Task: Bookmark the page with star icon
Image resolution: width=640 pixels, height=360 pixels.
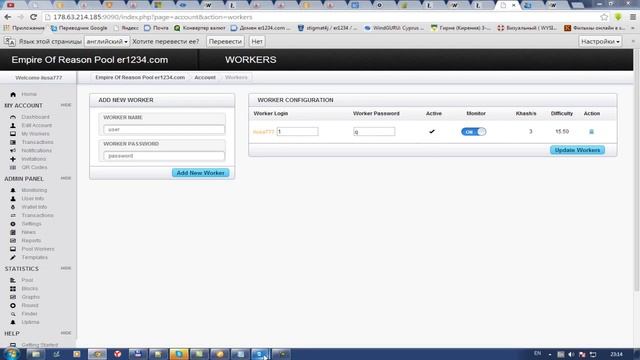Action: point(604,17)
